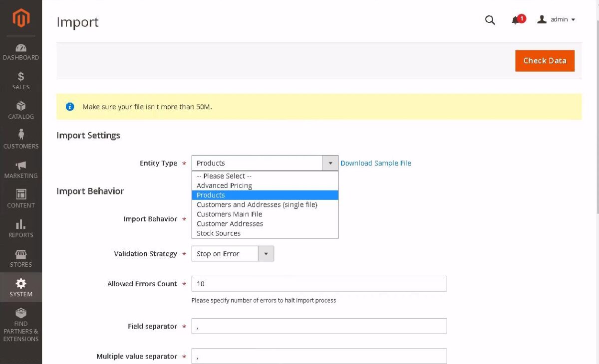
Task: Open the Customers person icon
Action: [x=21, y=135]
